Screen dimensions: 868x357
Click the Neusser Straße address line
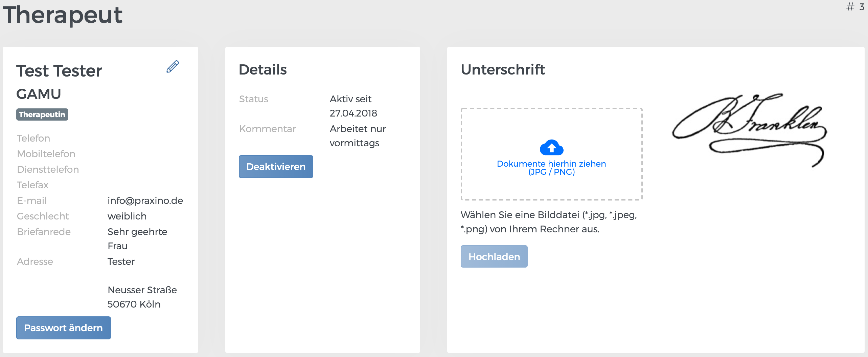[142, 290]
